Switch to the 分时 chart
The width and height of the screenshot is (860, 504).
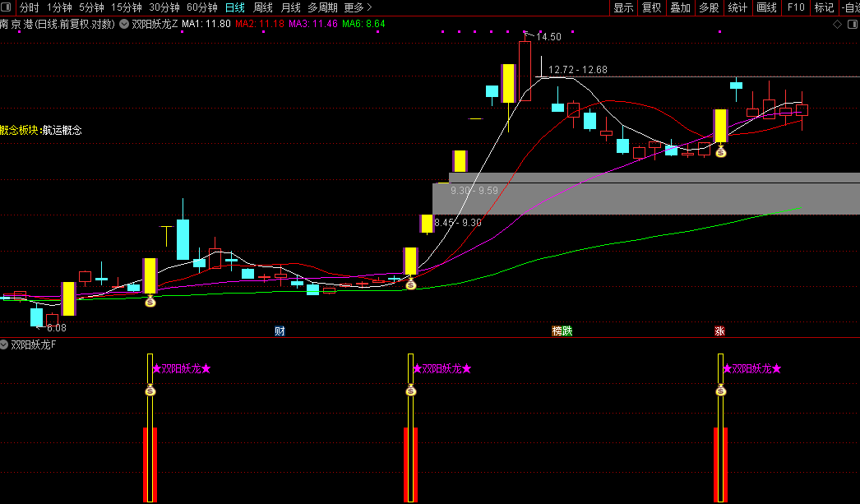pos(29,7)
